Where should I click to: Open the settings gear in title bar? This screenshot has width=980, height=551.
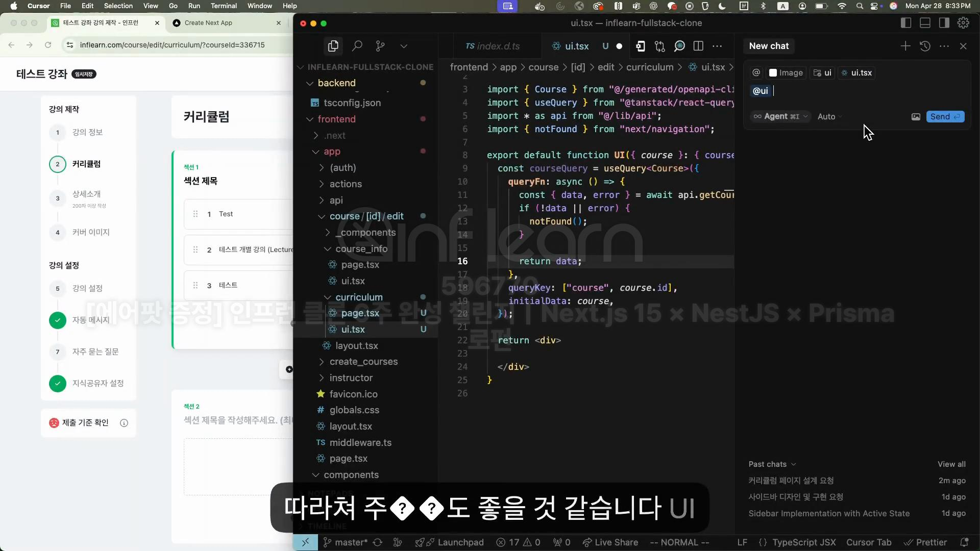963,23
